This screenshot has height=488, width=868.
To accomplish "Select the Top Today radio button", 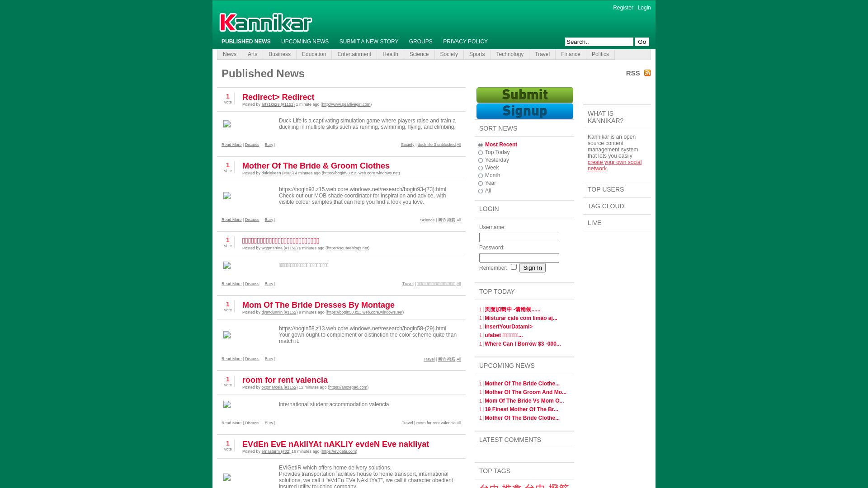I will click(481, 153).
